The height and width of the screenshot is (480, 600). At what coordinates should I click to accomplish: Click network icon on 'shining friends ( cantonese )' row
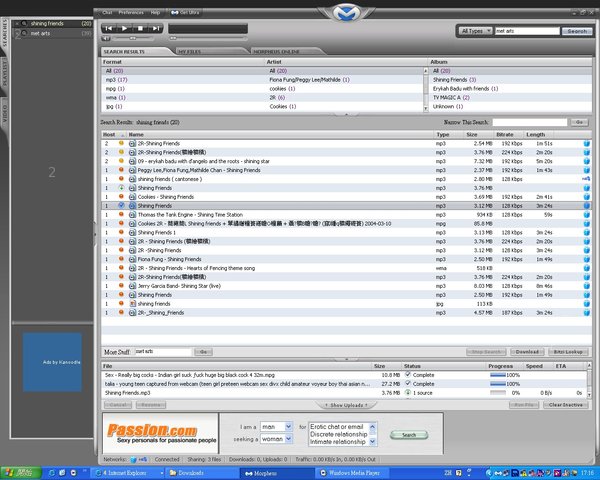[x=586, y=179]
